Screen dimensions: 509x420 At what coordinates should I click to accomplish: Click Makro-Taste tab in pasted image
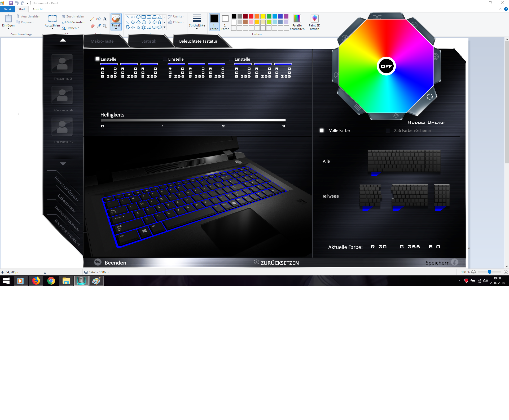coord(102,41)
